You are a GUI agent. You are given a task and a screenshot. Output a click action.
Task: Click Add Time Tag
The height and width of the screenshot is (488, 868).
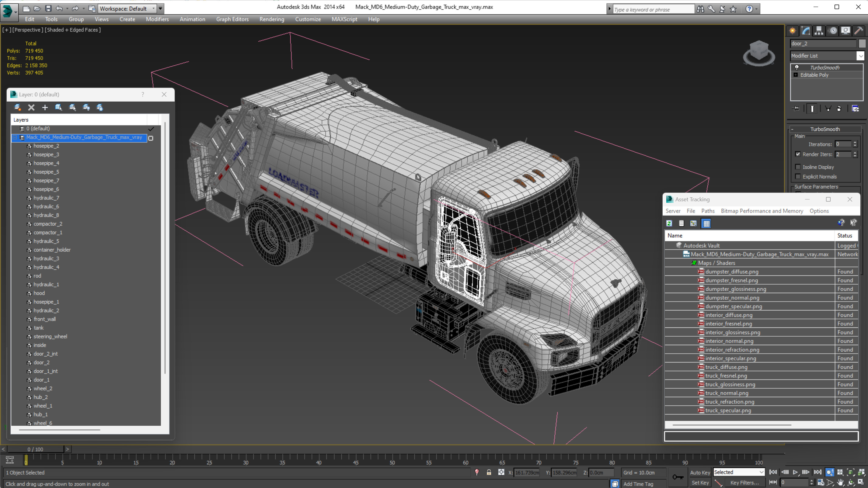[638, 484]
